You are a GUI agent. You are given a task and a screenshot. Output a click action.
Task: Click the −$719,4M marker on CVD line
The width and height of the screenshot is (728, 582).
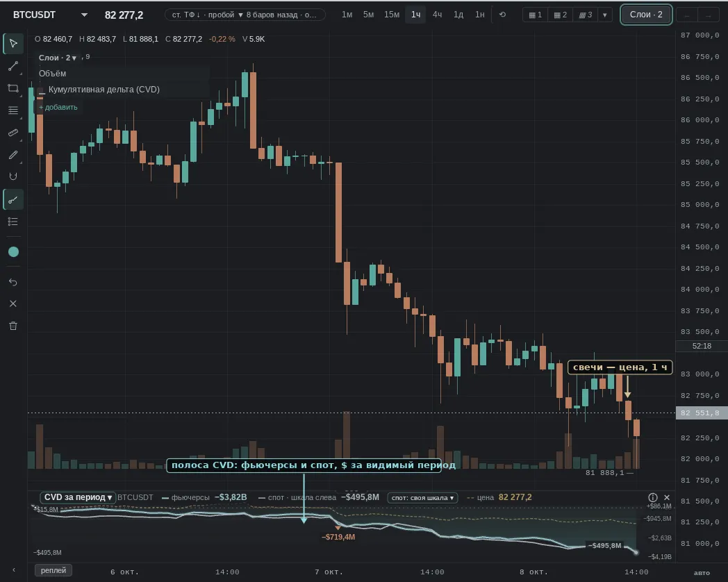pyautogui.click(x=338, y=537)
